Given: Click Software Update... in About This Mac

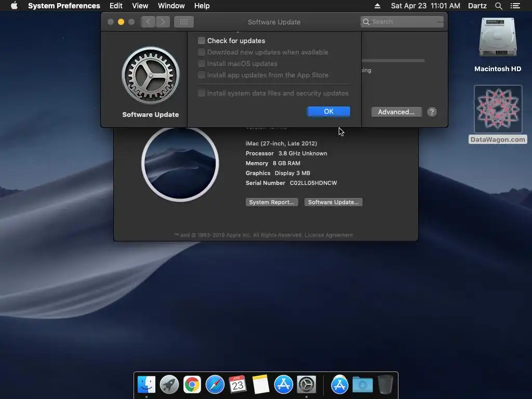Looking at the screenshot, I should tap(333, 202).
